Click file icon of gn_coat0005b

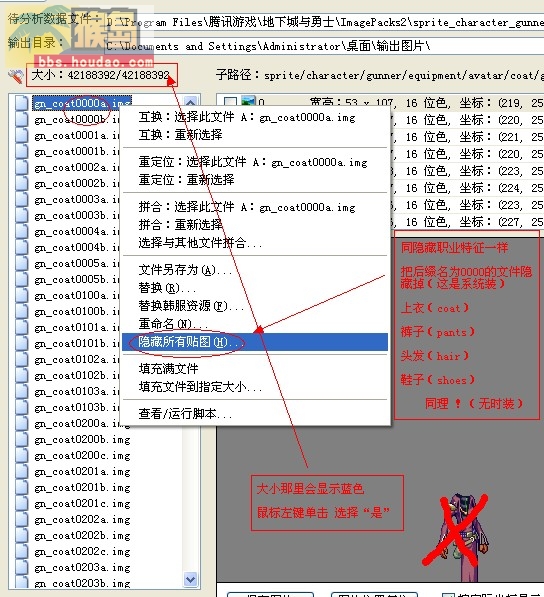21,279
